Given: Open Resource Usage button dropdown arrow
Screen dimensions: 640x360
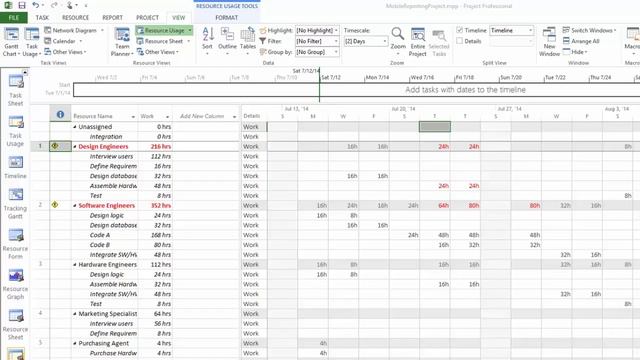Looking at the screenshot, I should tap(190, 31).
